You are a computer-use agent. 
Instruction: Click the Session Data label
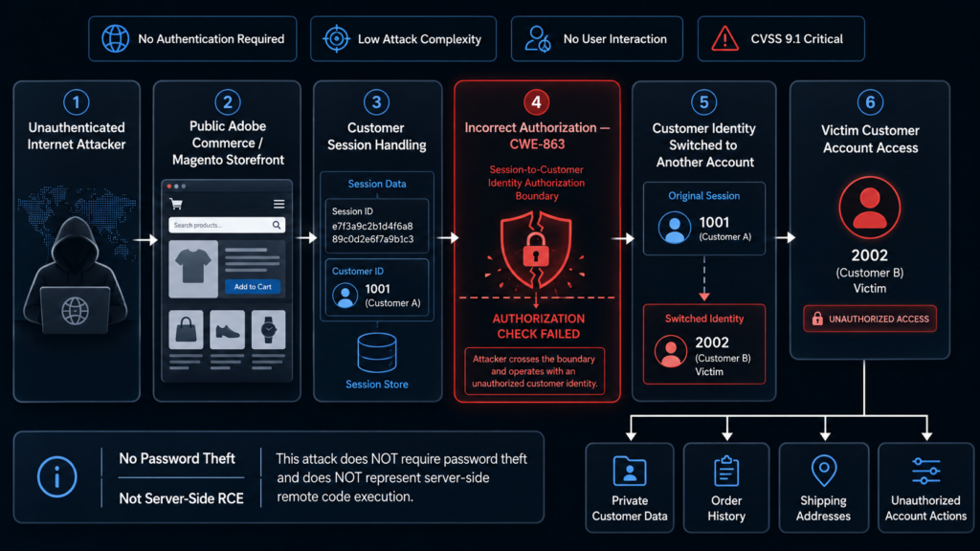[377, 184]
